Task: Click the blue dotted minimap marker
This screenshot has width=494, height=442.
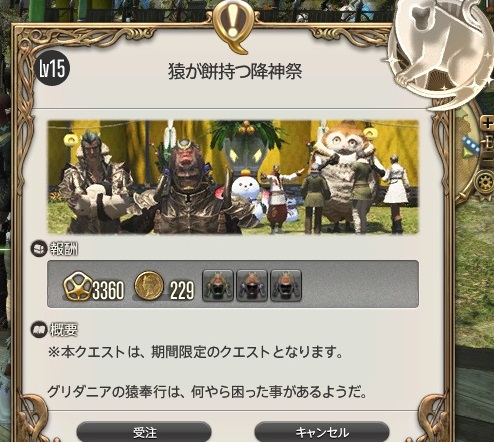Action: pyautogui.click(x=471, y=143)
